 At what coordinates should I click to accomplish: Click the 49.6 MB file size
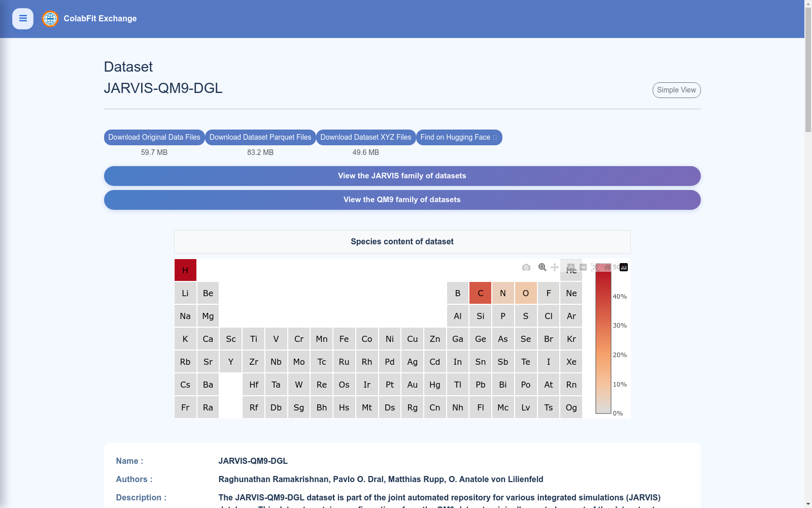click(366, 152)
